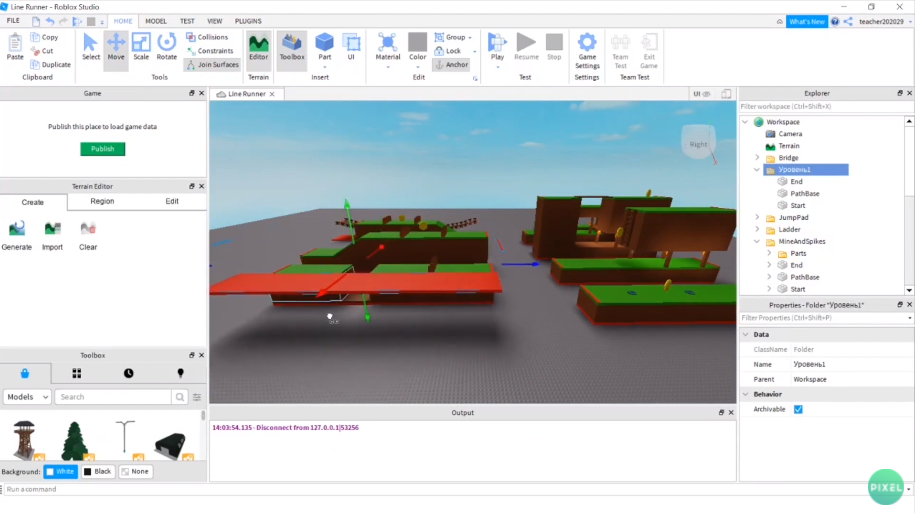Click the green Publish button
Viewport: 915px width, 513px height.
[x=103, y=149]
